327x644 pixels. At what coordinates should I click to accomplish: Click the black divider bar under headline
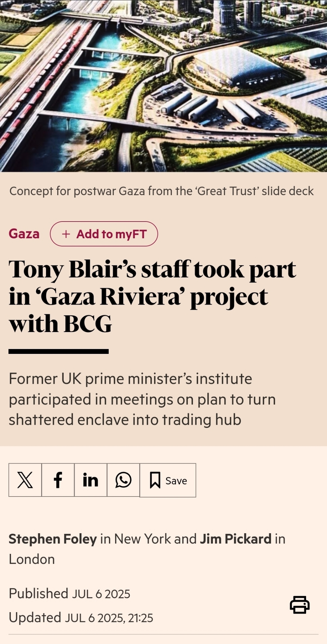[59, 351]
